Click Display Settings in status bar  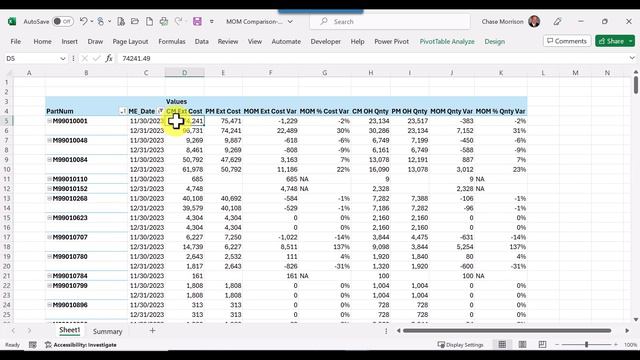point(460,345)
